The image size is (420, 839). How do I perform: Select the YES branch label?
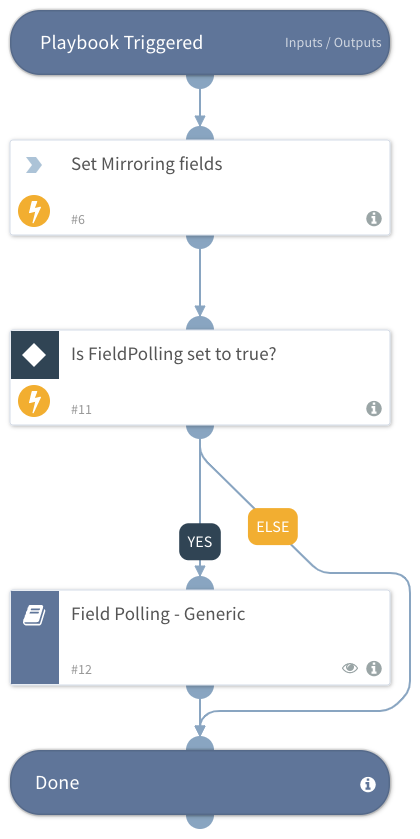(200, 541)
